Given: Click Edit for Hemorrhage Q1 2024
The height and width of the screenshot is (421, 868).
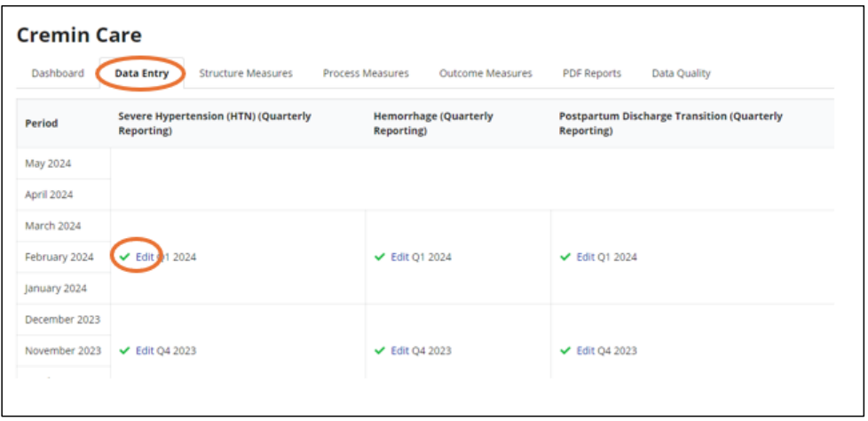Looking at the screenshot, I should tap(400, 258).
